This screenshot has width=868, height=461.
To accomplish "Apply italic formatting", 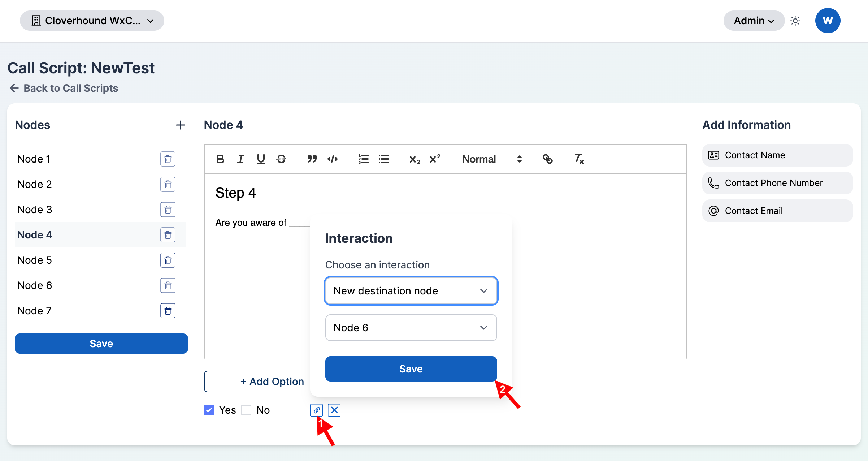I will tap(240, 159).
